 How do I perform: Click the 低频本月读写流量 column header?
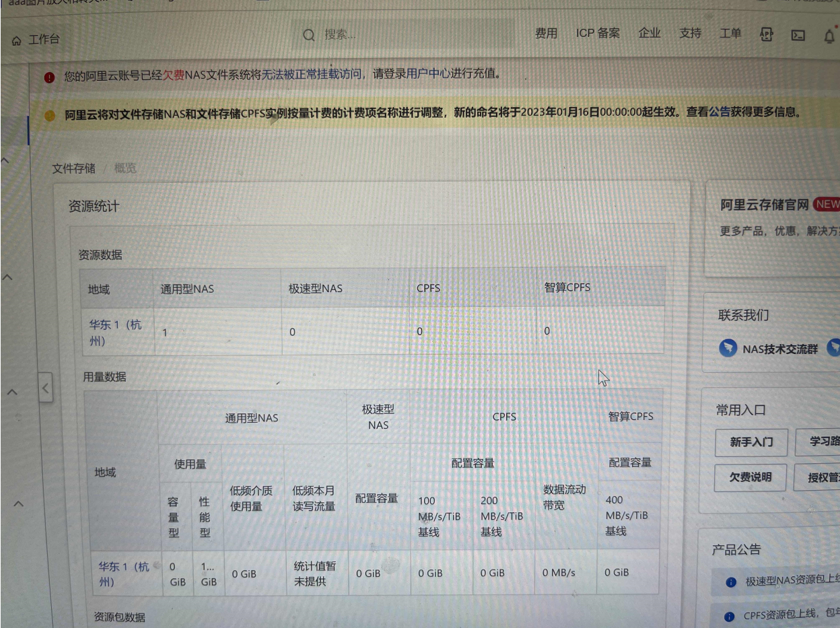[314, 498]
